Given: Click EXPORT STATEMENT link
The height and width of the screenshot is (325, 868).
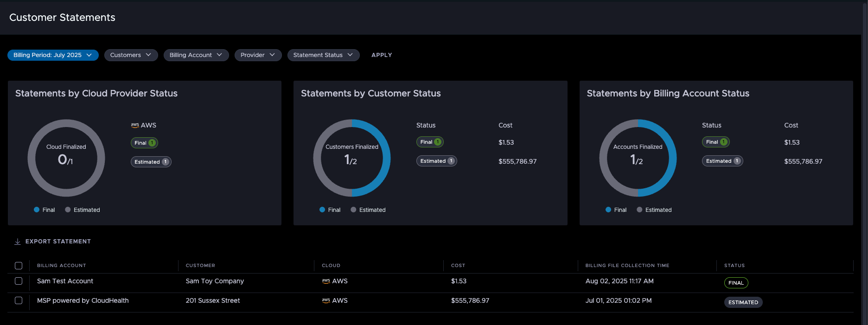Looking at the screenshot, I should coord(58,242).
